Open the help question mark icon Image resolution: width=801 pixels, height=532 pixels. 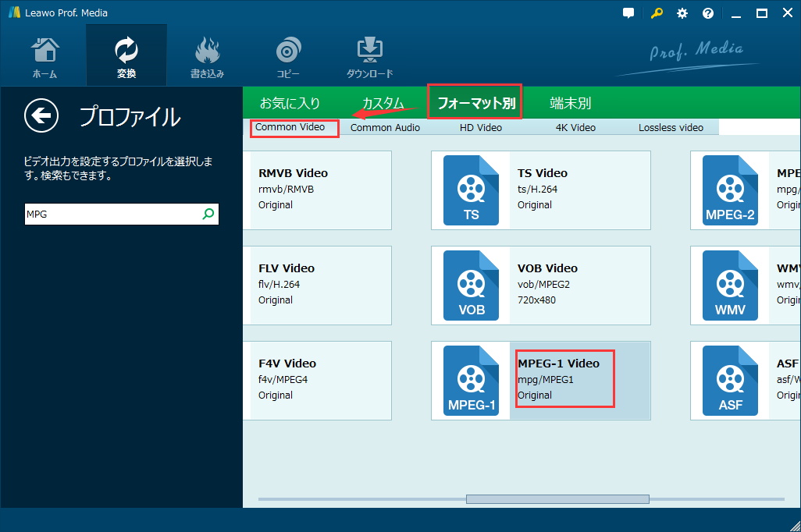[708, 13]
